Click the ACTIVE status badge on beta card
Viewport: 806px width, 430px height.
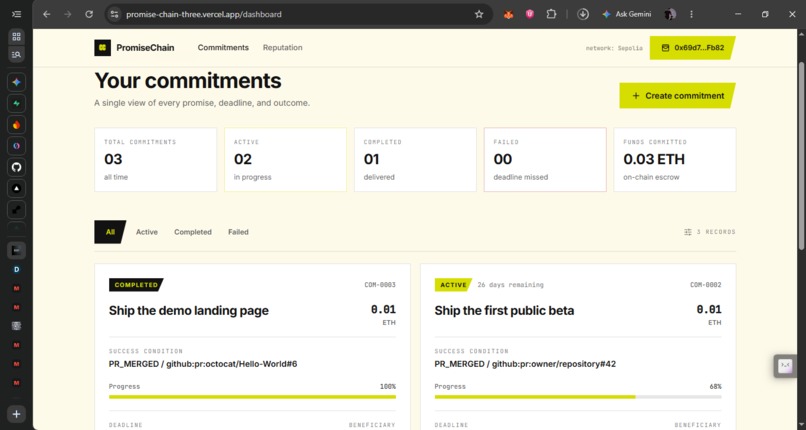click(x=453, y=285)
